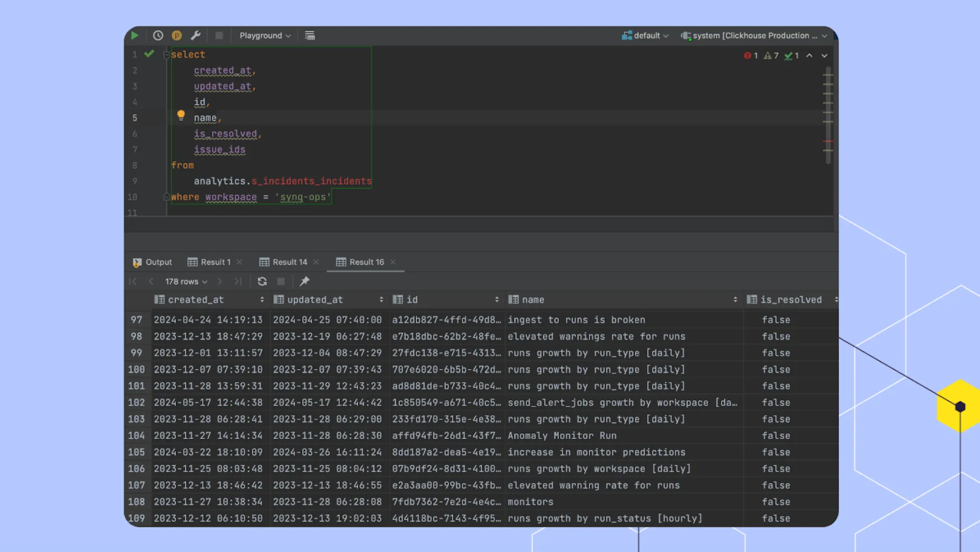Refresh the result set with the reload icon

point(262,281)
